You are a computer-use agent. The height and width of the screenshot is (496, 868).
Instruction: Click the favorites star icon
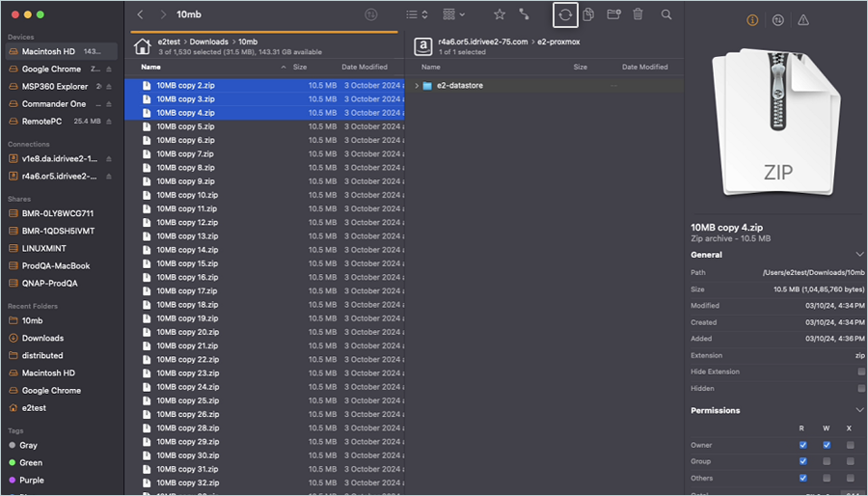point(499,14)
